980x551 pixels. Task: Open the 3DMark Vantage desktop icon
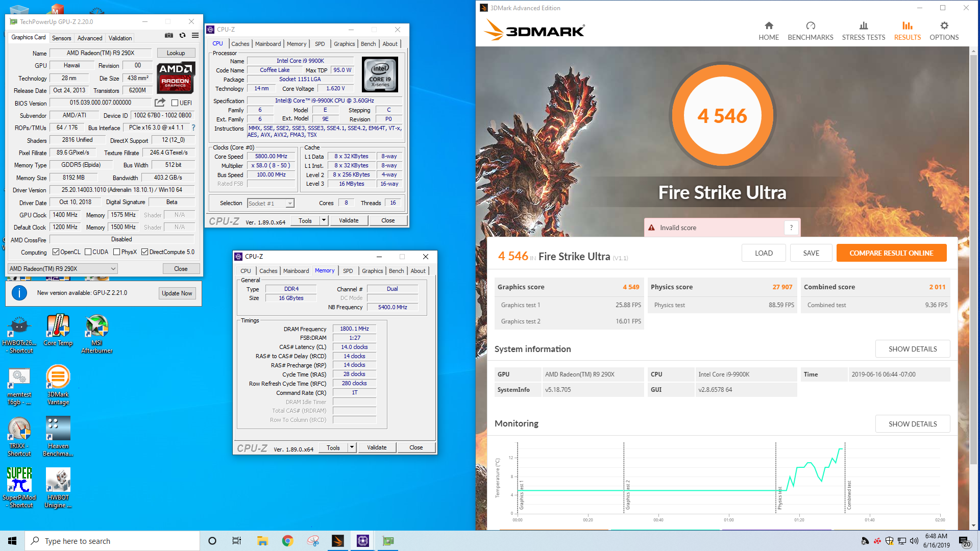[58, 385]
